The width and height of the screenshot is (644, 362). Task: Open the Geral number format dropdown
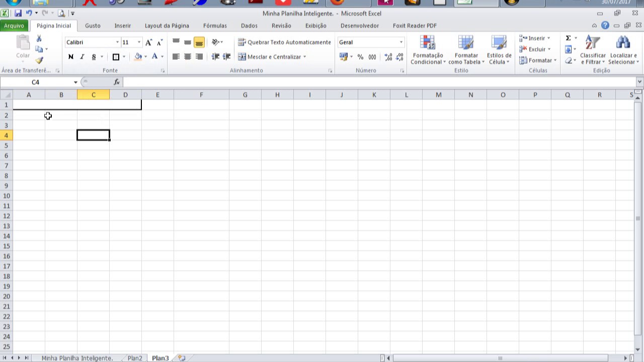[x=401, y=42]
